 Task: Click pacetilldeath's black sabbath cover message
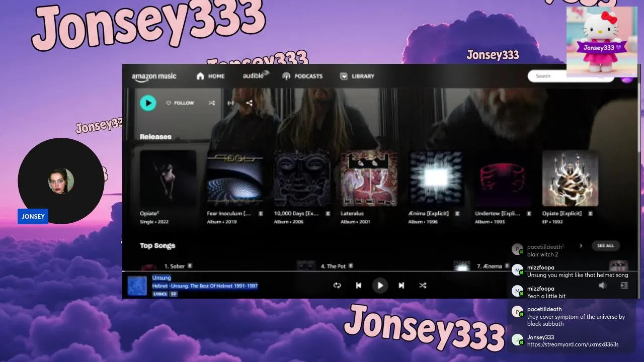pos(576,320)
